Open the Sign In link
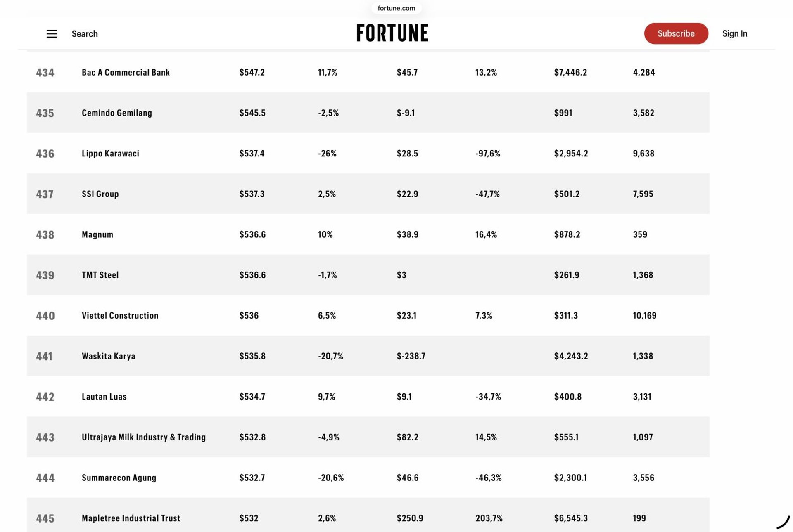This screenshot has height=532, width=793. [734, 33]
